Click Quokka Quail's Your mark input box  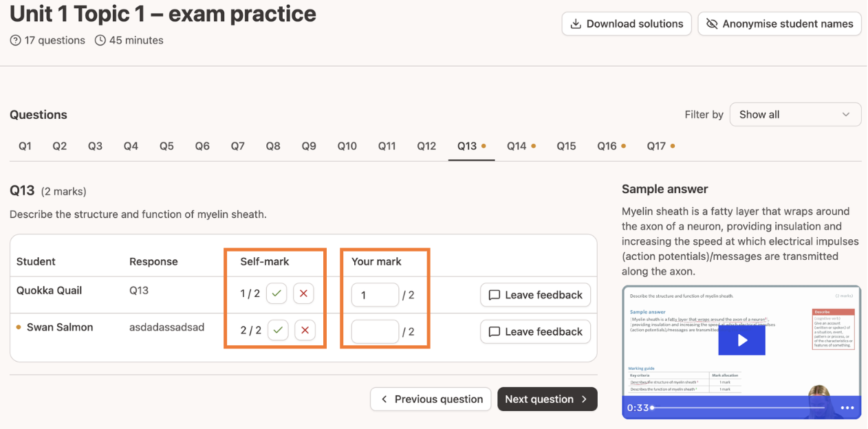(x=375, y=295)
